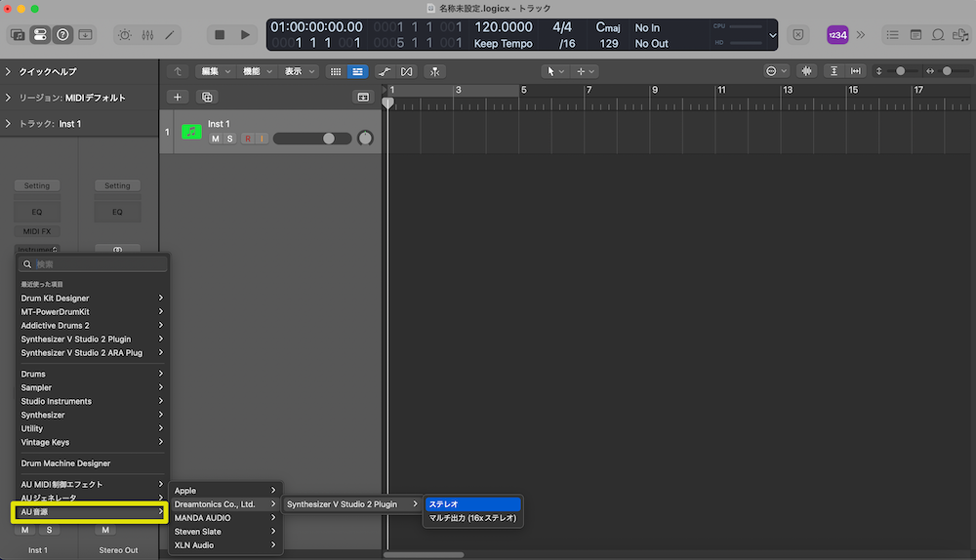Open the secondary plus tool menu
976x560 pixels.
pyautogui.click(x=585, y=71)
